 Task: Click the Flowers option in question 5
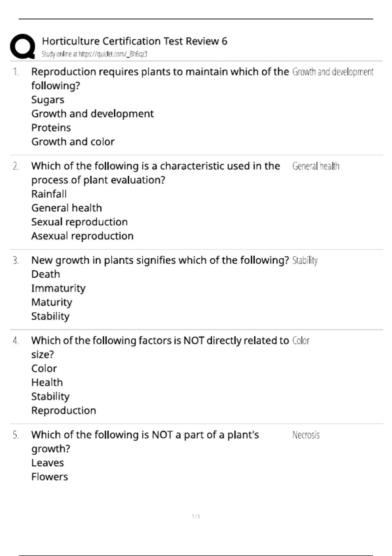click(x=50, y=477)
